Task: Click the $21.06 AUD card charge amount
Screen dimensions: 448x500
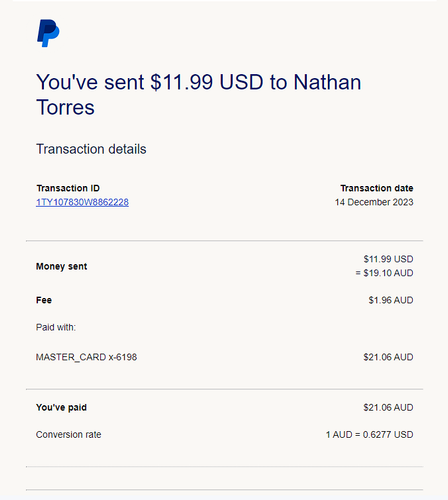Action: [388, 357]
